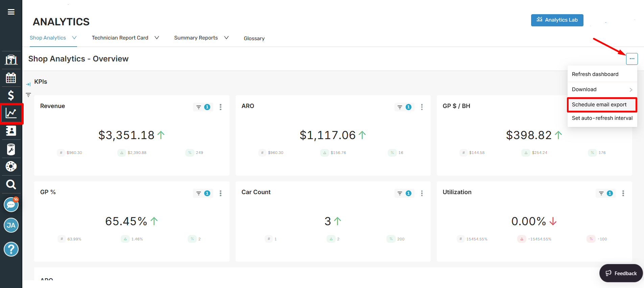Select the Summary Reports tab
This screenshot has width=644, height=288.
point(196,38)
